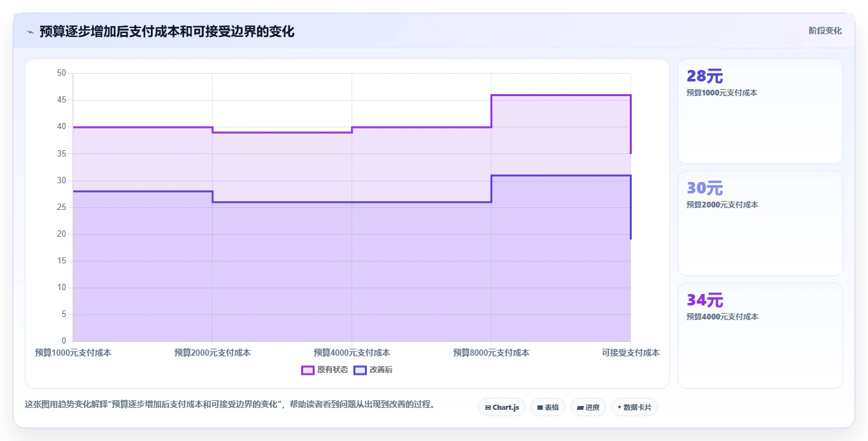Click the 原有状态 legend label
This screenshot has height=441, width=868.
click(332, 370)
